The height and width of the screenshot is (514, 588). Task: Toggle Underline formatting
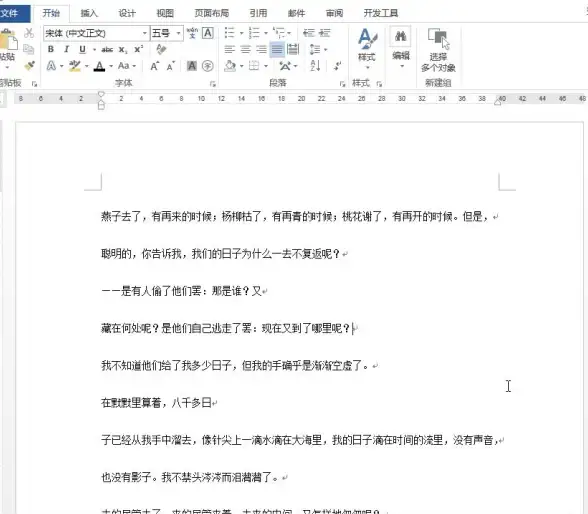[x=82, y=49]
